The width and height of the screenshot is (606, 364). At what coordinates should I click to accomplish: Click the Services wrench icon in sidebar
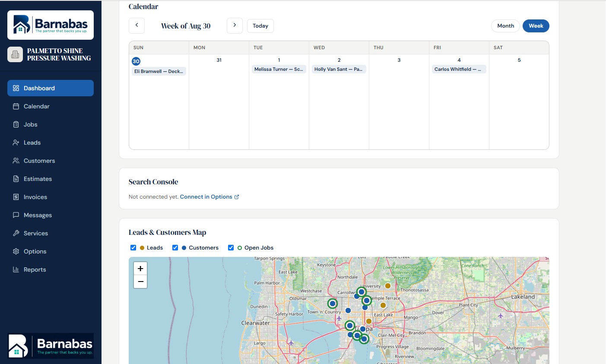click(16, 233)
